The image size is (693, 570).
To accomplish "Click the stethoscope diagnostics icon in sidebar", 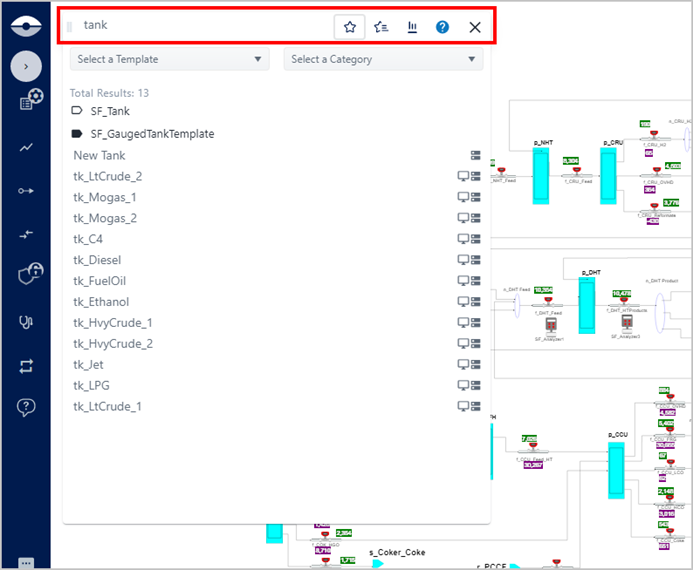I will click(26, 322).
